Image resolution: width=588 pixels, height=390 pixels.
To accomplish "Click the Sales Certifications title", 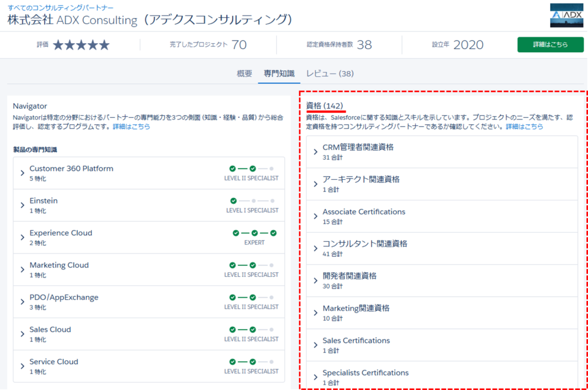I will click(356, 341).
